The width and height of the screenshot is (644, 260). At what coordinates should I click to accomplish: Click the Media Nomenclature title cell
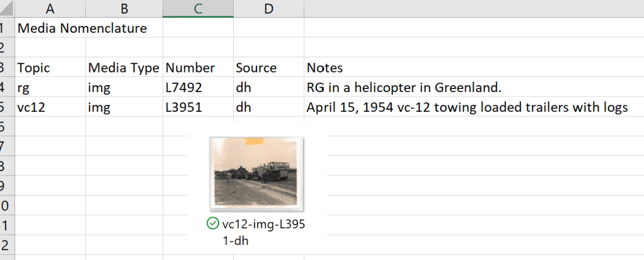pos(82,28)
